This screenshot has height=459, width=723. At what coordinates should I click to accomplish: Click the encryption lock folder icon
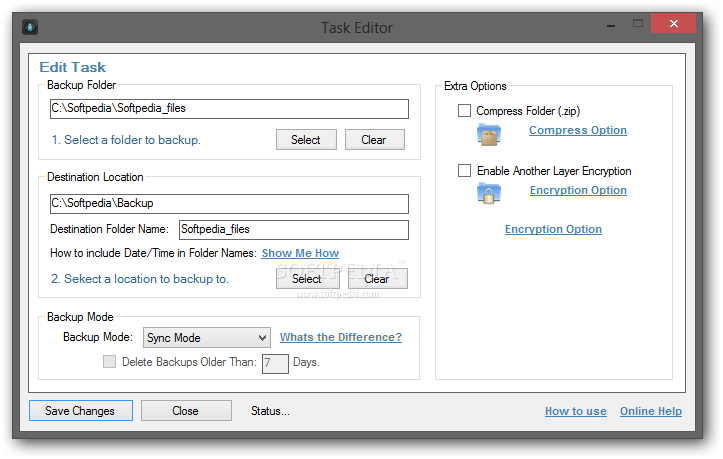pyautogui.click(x=488, y=193)
